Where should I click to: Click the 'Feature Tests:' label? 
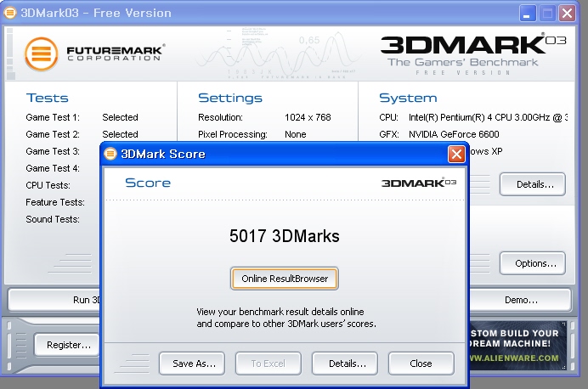pos(55,202)
